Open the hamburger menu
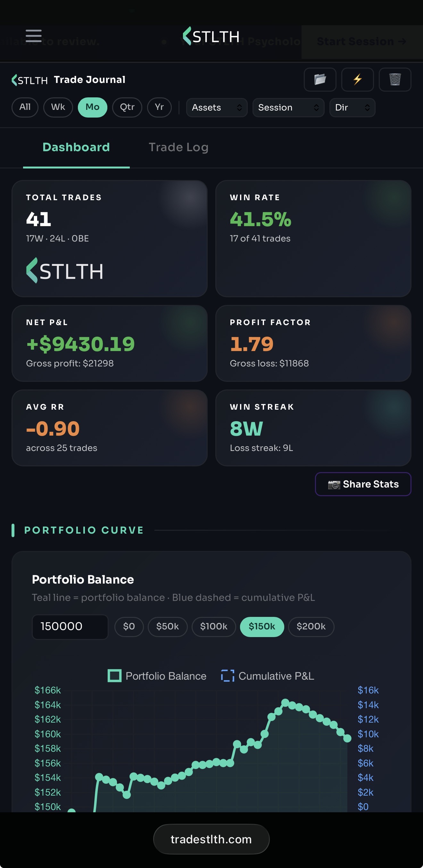Viewport: 423px width, 868px height. 33,36
